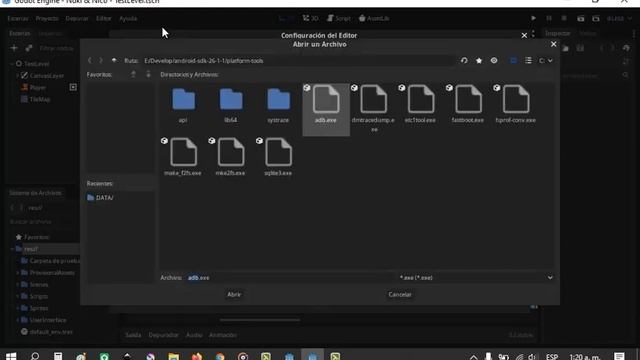The image size is (640, 360).
Task: Edit the Ruta path field
Action: click(x=298, y=60)
